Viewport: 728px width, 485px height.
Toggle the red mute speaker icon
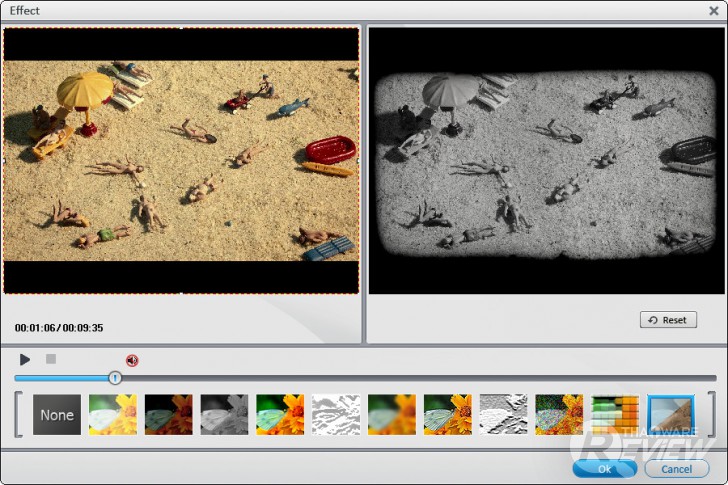pos(132,360)
